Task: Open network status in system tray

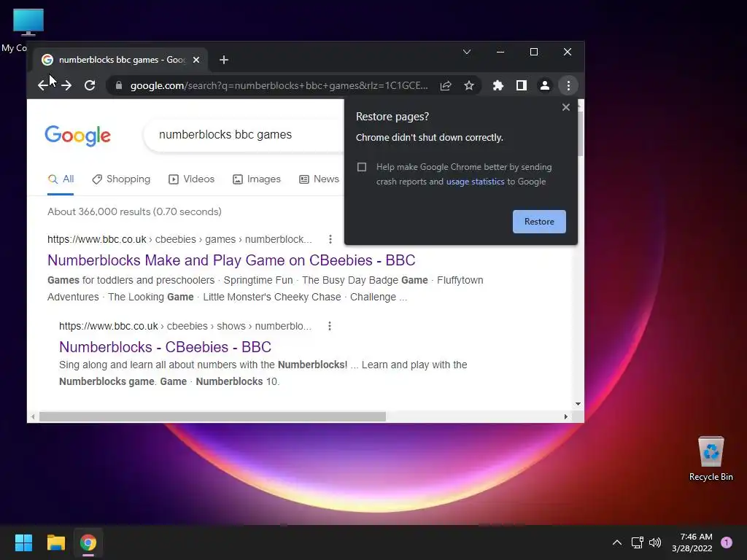Action: coord(637,542)
